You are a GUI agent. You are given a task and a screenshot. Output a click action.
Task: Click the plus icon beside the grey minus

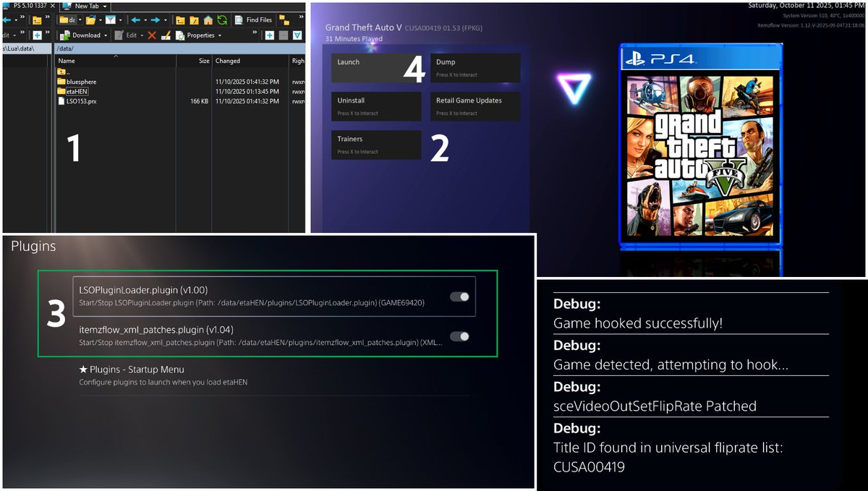269,35
